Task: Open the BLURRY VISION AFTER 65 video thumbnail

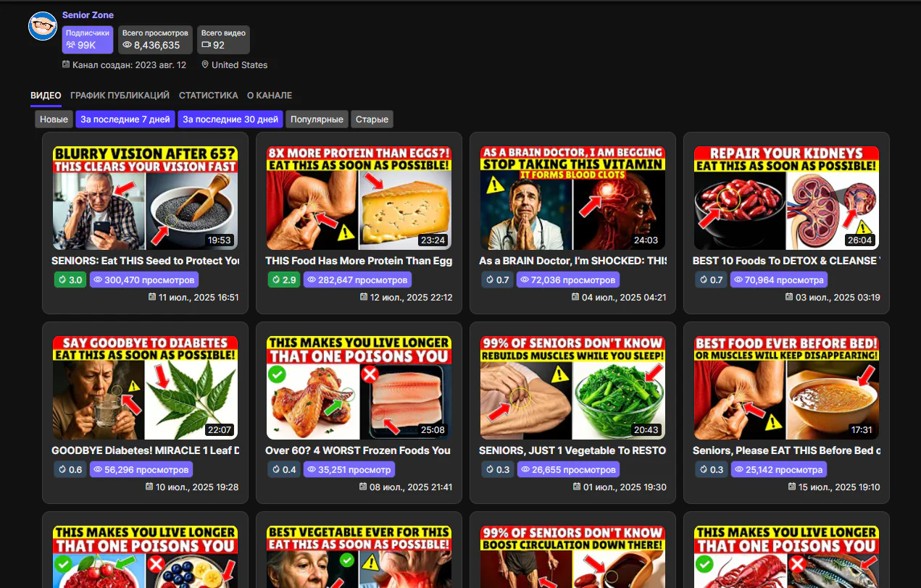Action: click(145, 196)
